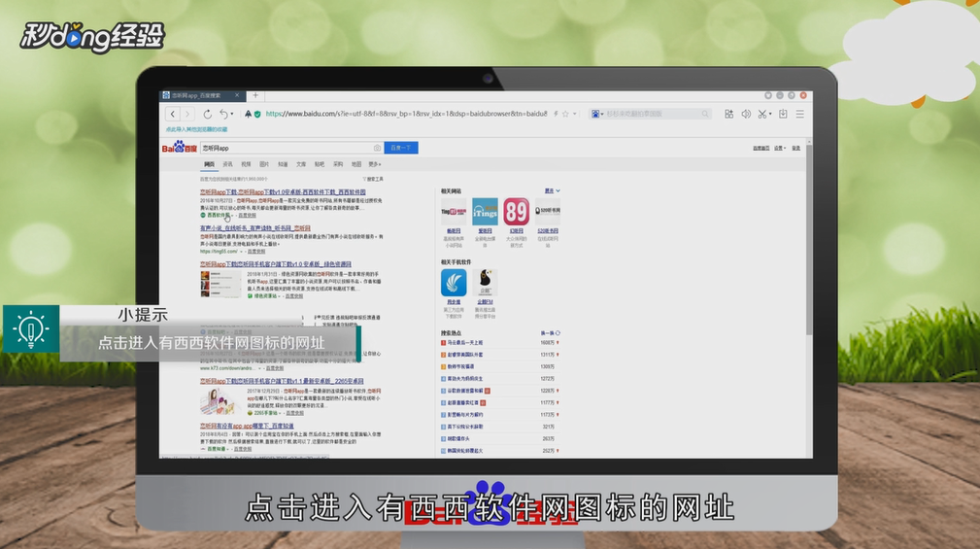This screenshot has width=980, height=549.
Task: Open the 绿色资源网 result title
Action: point(276,264)
